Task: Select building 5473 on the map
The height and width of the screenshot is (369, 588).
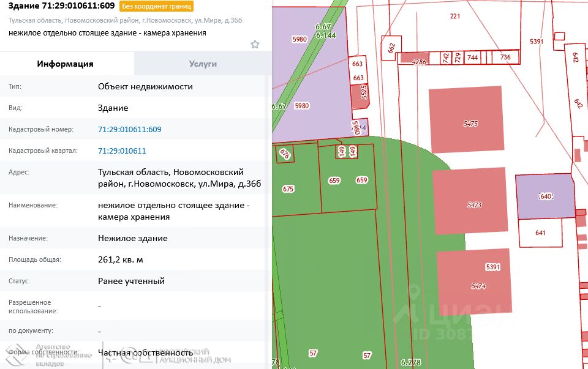Action: tap(470, 201)
